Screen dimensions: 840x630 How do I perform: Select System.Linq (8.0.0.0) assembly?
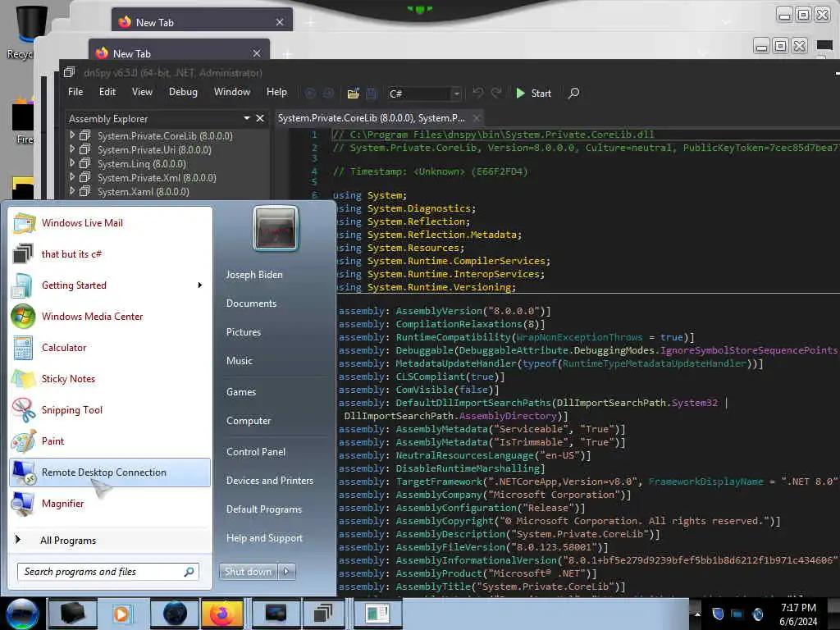141,164
